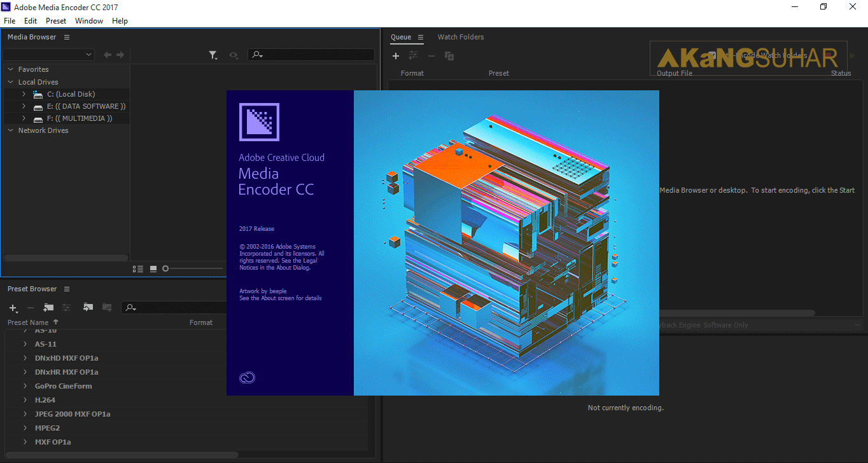Click the Media Browser tree horizontal scrollbar
Image resolution: width=868 pixels, height=463 pixels.
66,258
